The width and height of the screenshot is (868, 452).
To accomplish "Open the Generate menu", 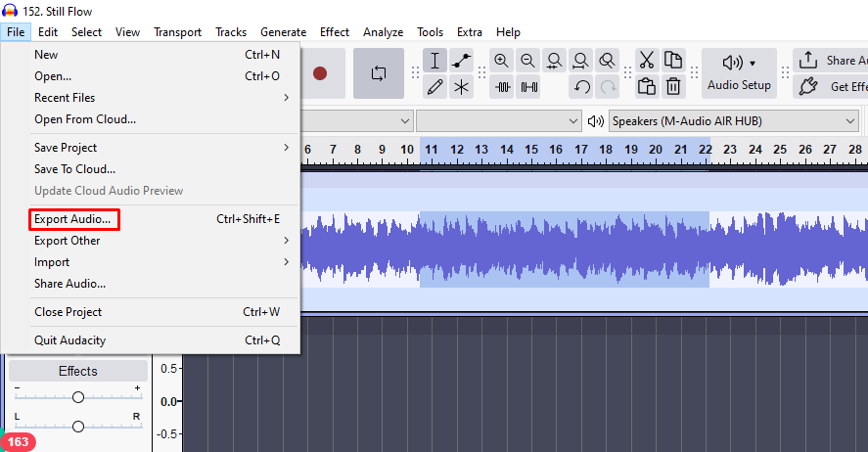I will pyautogui.click(x=284, y=32).
